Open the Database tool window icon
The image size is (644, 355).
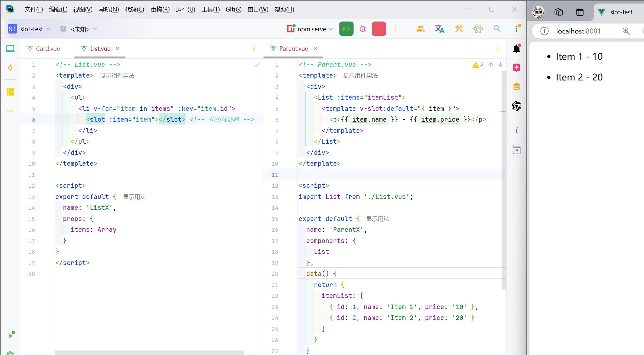point(517,87)
